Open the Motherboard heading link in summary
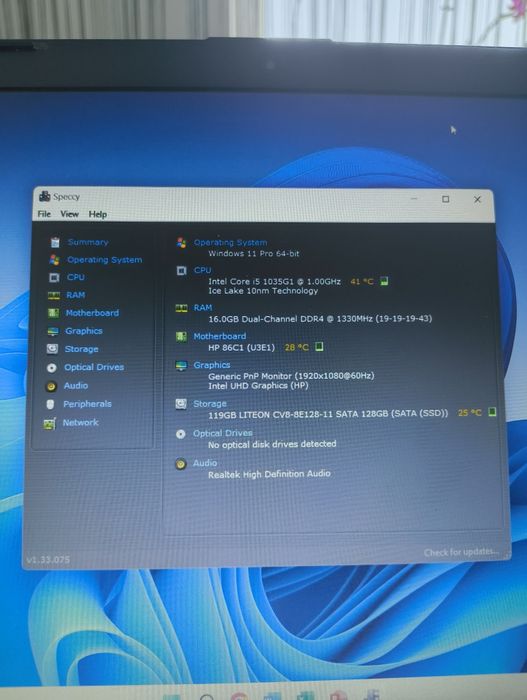The width and height of the screenshot is (527, 700). (219, 336)
